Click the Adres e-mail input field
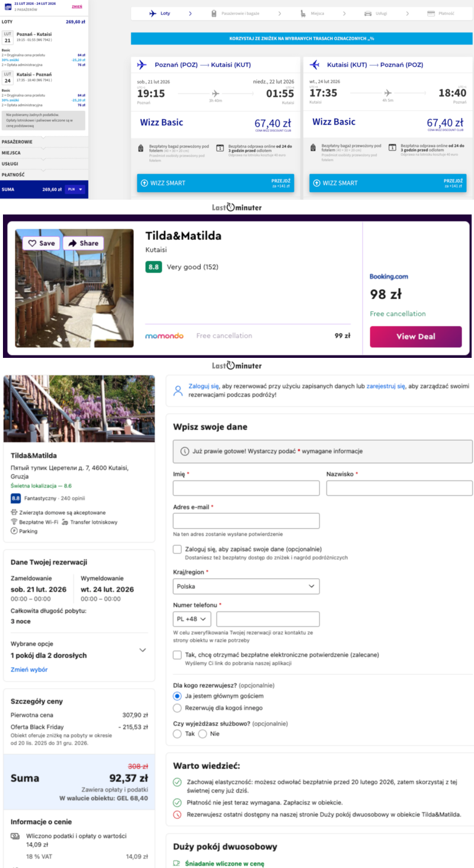The height and width of the screenshot is (868, 474). 246,521
